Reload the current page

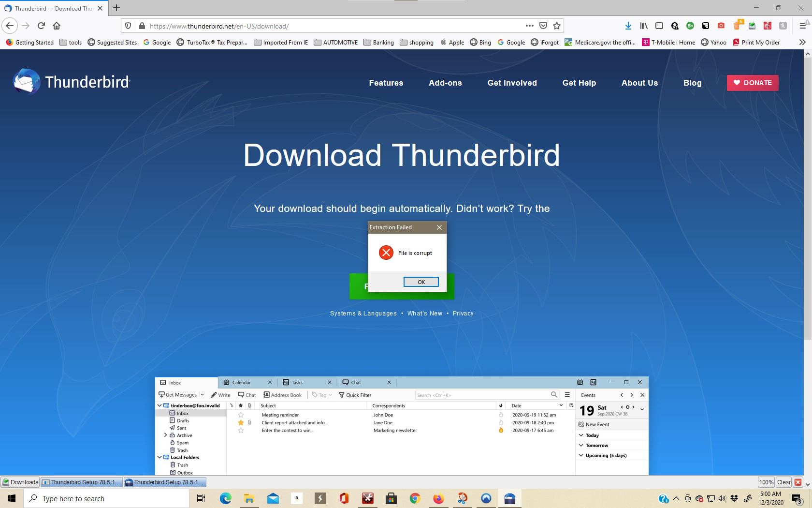41,26
